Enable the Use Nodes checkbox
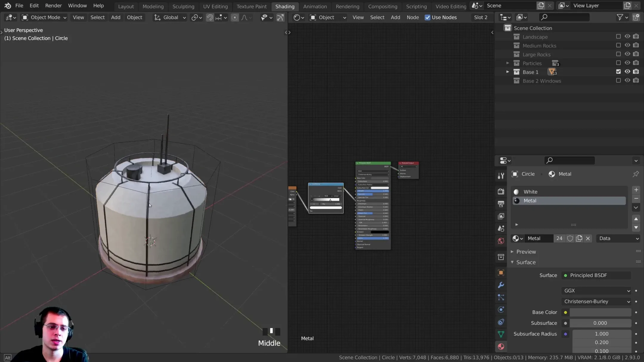Image resolution: width=644 pixels, height=362 pixels. tap(428, 17)
